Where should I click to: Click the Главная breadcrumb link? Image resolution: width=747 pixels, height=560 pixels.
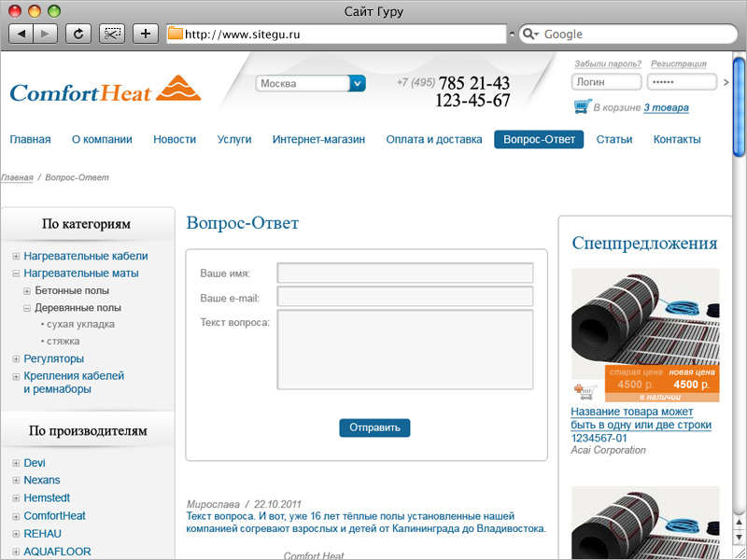(17, 177)
